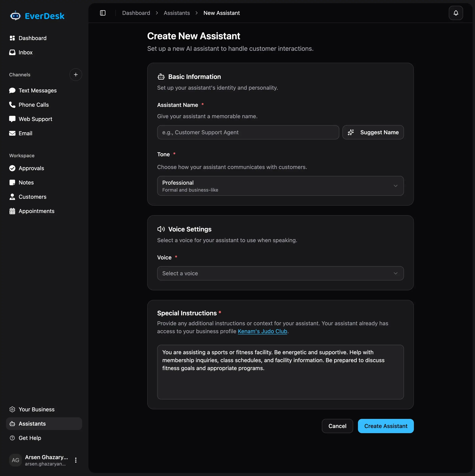The width and height of the screenshot is (475, 476).
Task: Click the EverDesk robot logo
Action: (x=15, y=16)
